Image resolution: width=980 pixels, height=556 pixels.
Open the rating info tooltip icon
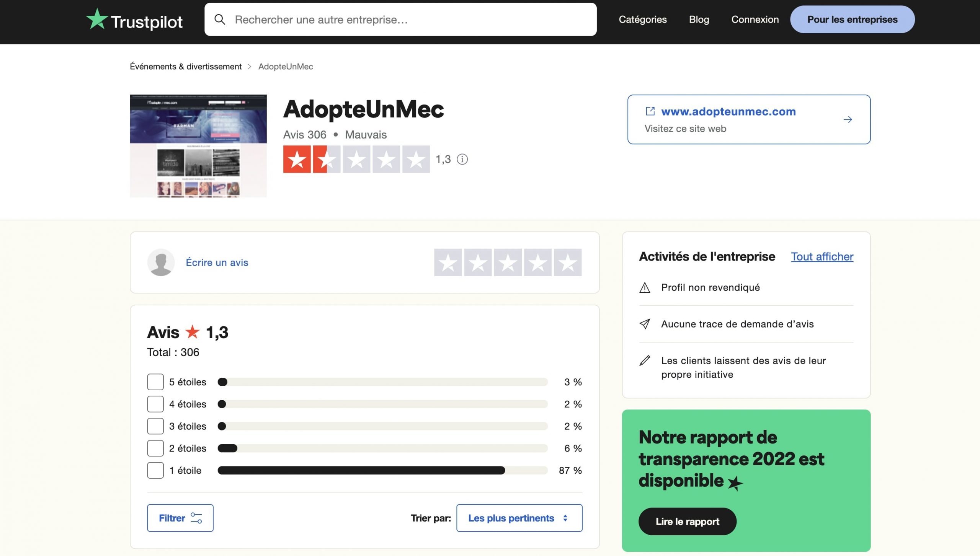463,160
